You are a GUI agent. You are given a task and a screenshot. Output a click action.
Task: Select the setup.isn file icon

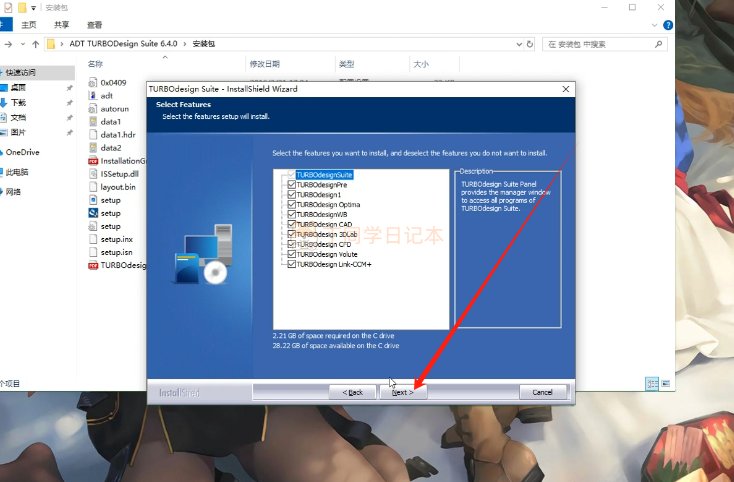click(x=93, y=252)
